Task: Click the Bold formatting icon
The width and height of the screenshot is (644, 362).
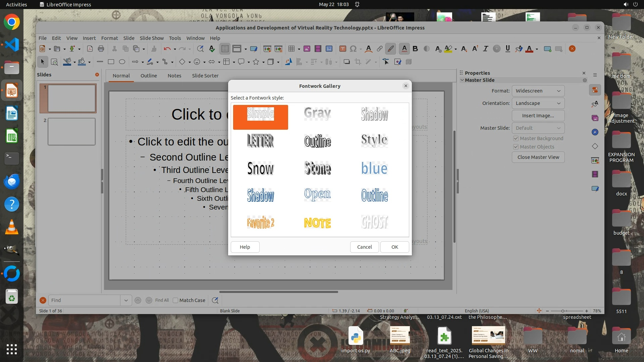Action: 415,49
